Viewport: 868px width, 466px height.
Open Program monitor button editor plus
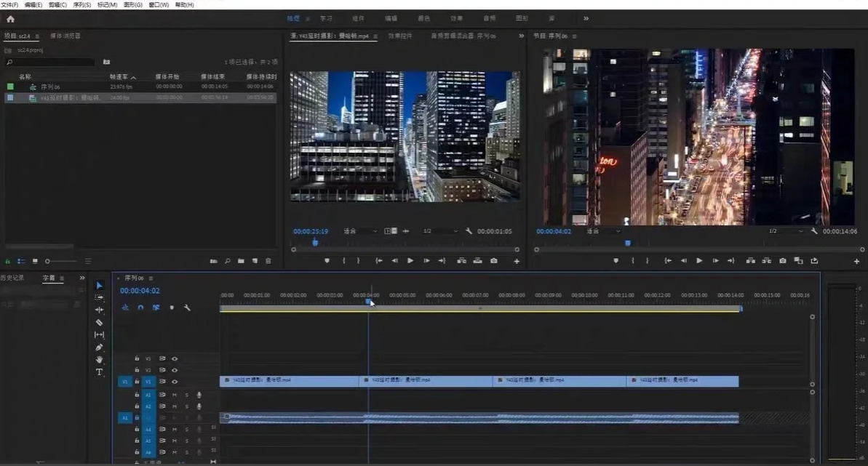click(x=856, y=261)
